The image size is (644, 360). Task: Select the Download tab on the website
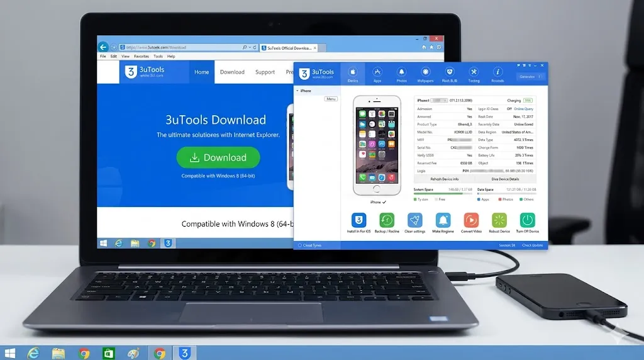click(232, 72)
